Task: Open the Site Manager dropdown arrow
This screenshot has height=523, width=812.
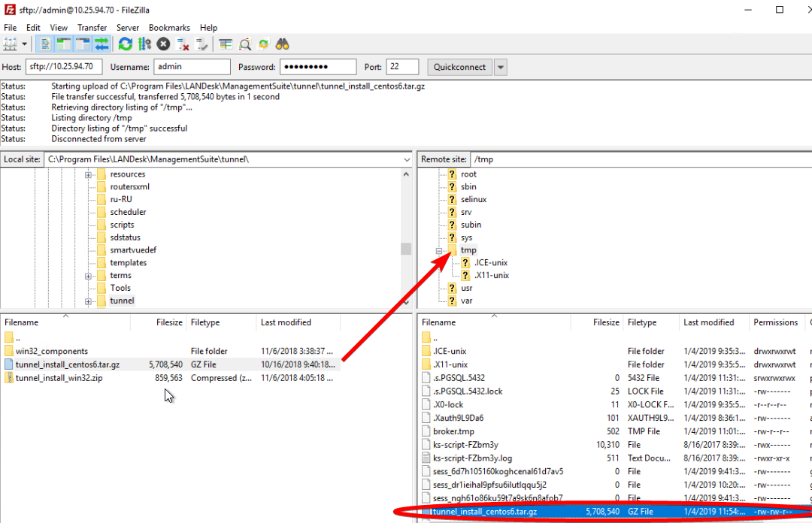Action: coord(25,44)
